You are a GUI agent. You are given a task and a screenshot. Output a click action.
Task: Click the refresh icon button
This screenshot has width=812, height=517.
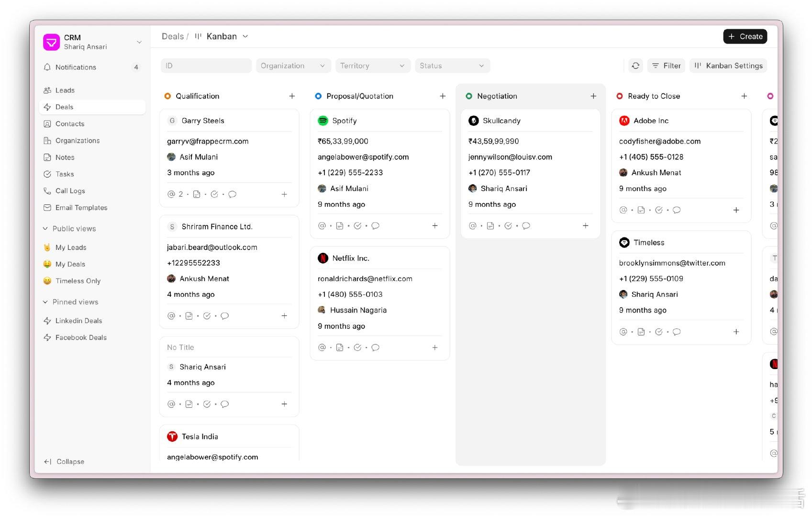pyautogui.click(x=635, y=66)
